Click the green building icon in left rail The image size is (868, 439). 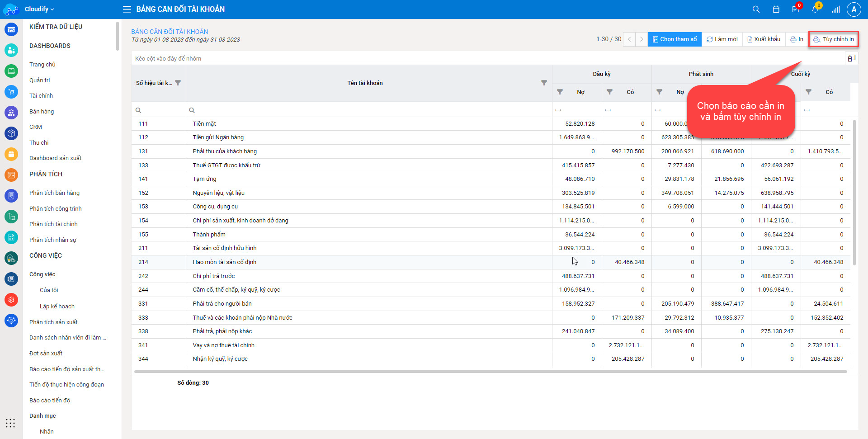[11, 217]
